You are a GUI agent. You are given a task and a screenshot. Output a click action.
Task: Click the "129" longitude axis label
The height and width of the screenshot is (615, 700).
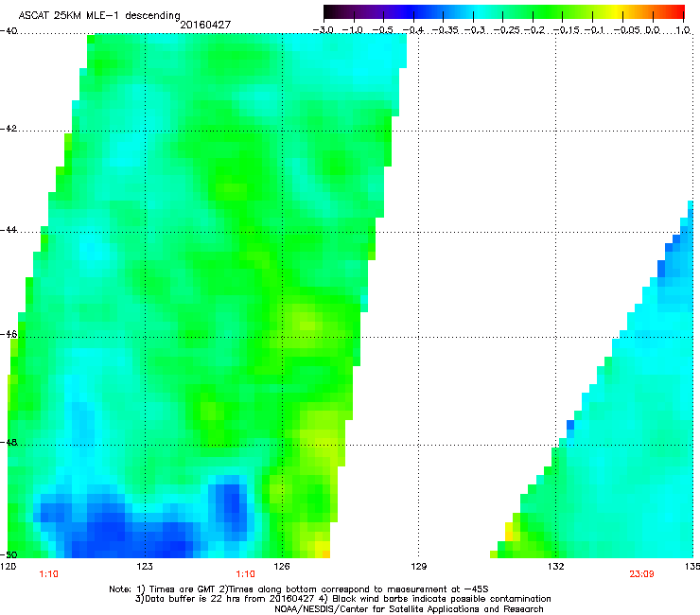point(418,567)
